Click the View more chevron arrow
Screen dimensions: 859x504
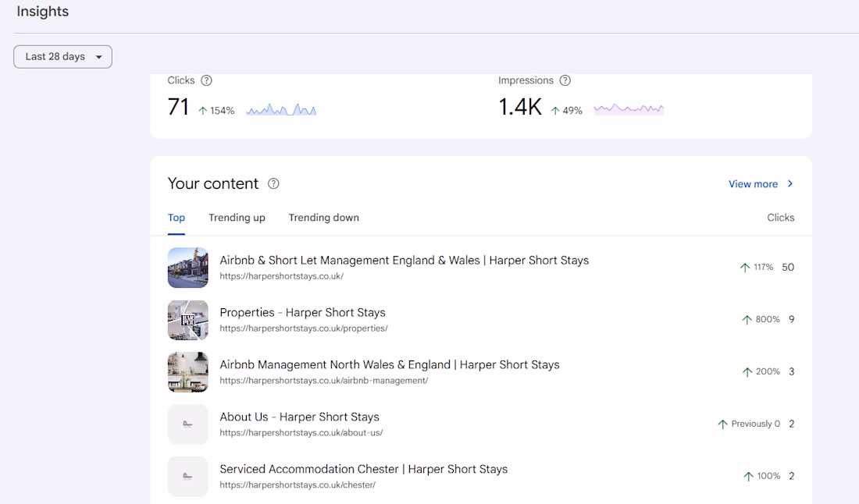coord(790,184)
